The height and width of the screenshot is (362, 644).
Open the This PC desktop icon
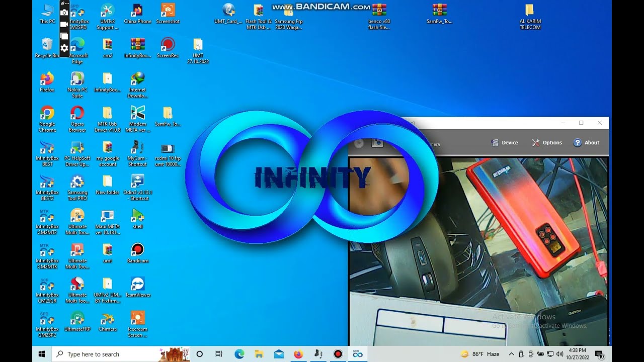pyautogui.click(x=47, y=14)
